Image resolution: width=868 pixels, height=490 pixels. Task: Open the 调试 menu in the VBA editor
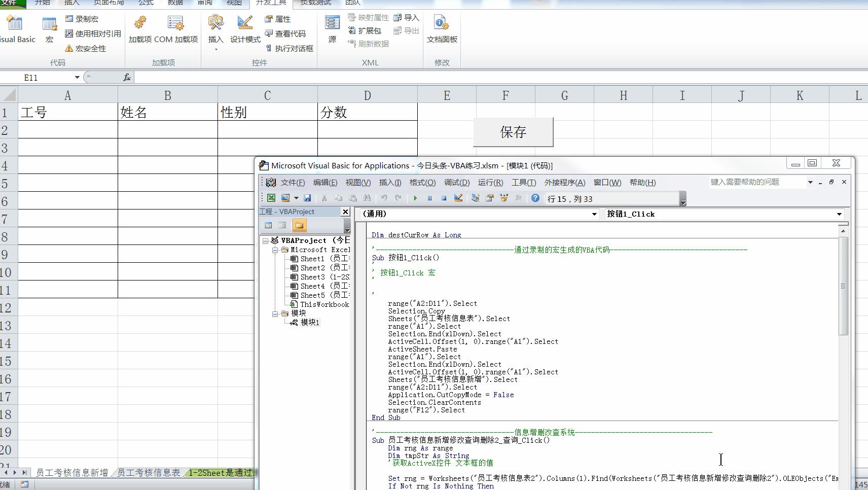tap(456, 183)
